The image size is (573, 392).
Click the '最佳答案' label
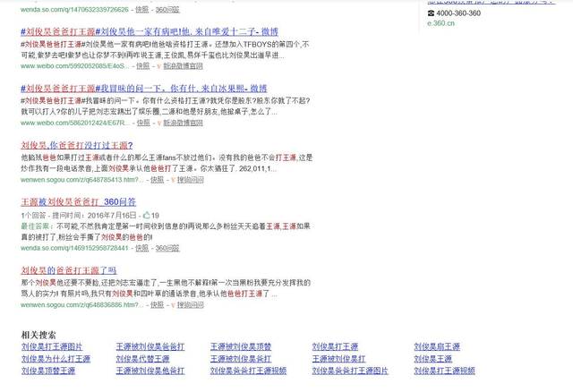[36, 226]
